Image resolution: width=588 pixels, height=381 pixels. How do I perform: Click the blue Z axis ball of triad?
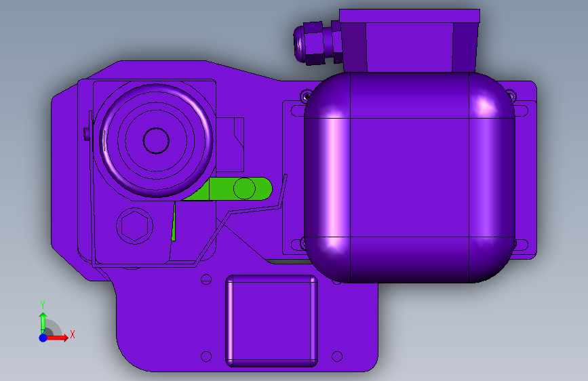point(43,338)
